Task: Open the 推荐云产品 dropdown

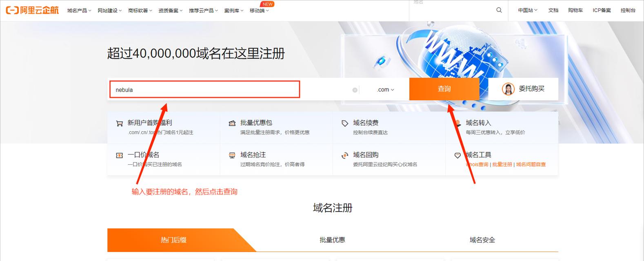Action: tap(203, 11)
